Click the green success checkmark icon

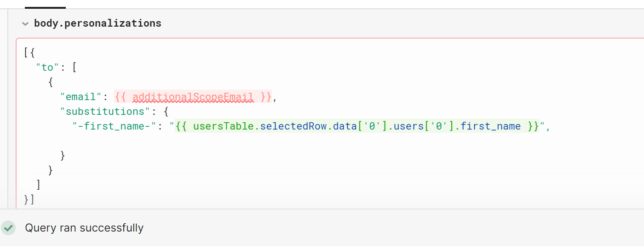click(8, 227)
